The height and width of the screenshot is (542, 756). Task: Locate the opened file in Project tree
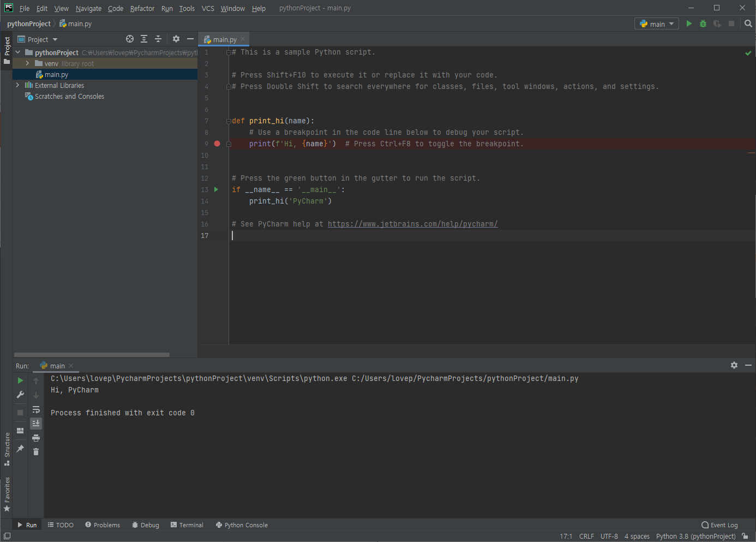130,39
